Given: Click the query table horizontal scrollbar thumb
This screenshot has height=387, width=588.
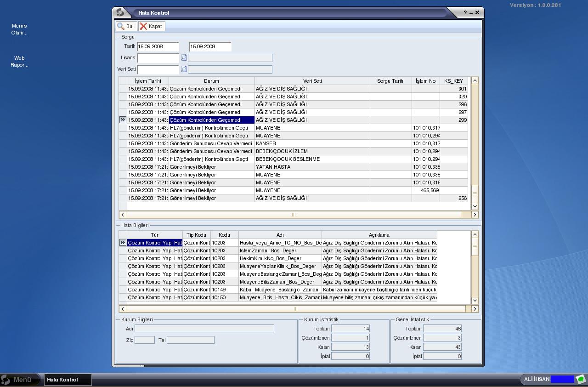Looking at the screenshot, I should coord(294,215).
